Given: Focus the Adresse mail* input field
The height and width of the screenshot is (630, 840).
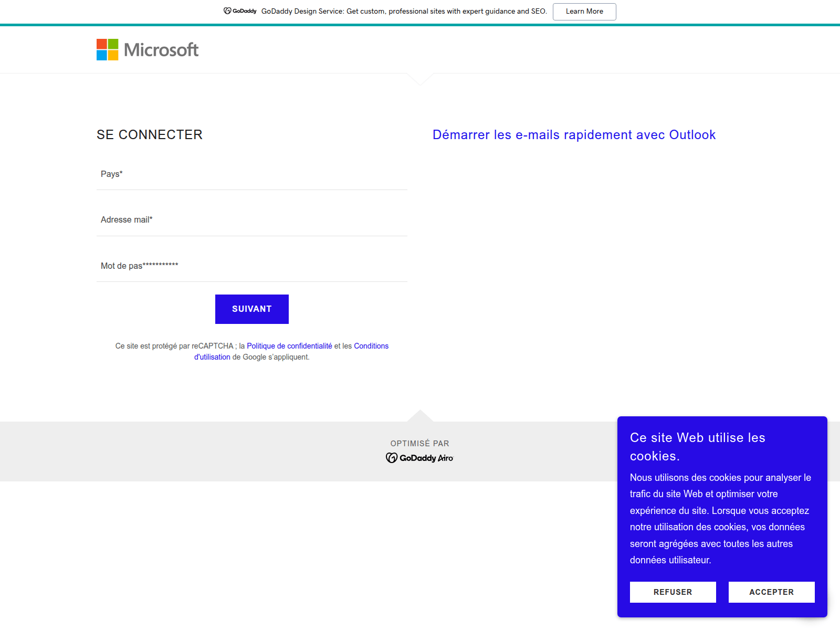Looking at the screenshot, I should point(252,220).
